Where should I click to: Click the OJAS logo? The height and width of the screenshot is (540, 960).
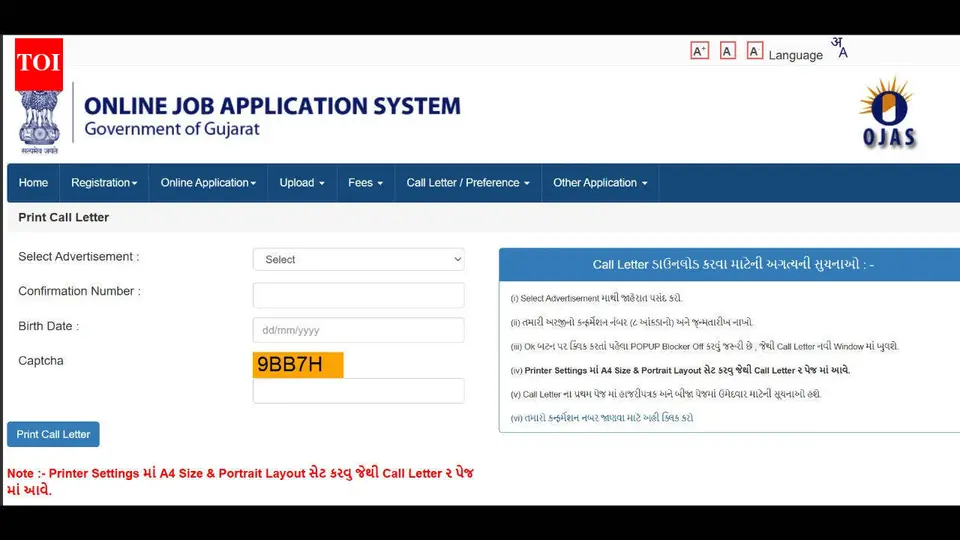pos(888,113)
